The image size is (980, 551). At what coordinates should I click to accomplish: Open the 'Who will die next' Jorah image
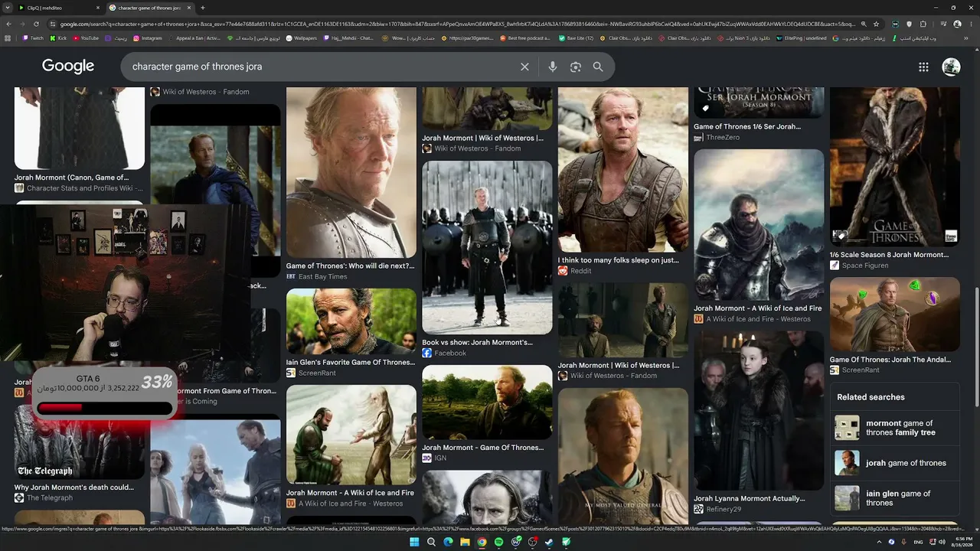(351, 172)
